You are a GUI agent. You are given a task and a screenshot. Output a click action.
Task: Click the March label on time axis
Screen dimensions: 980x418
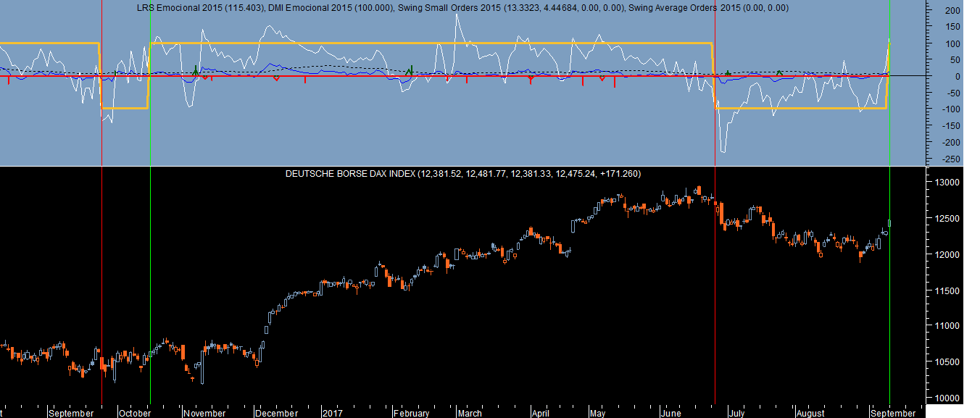470,413
